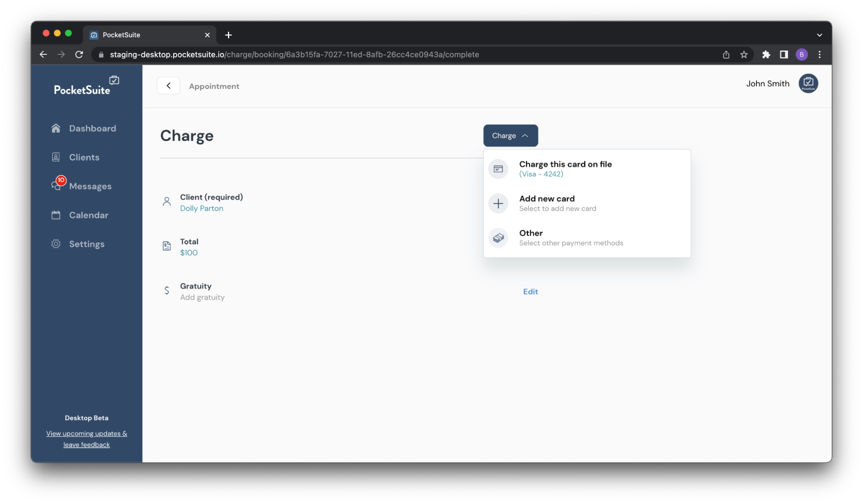This screenshot has width=863, height=504.
Task: Click the Dolly Parton client link
Action: click(x=201, y=208)
